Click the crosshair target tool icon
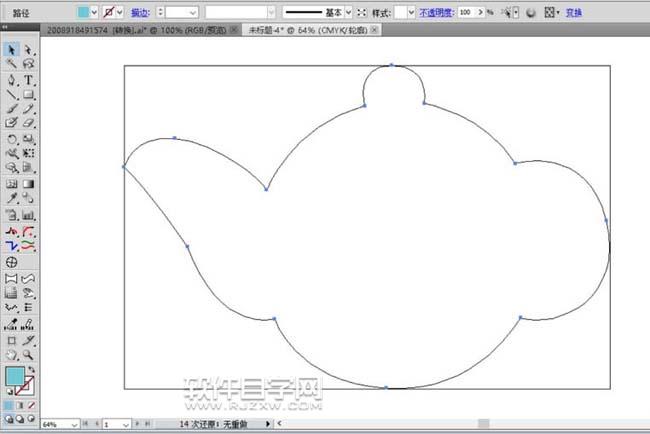Viewport: 650px width, 434px height. pos(11,262)
